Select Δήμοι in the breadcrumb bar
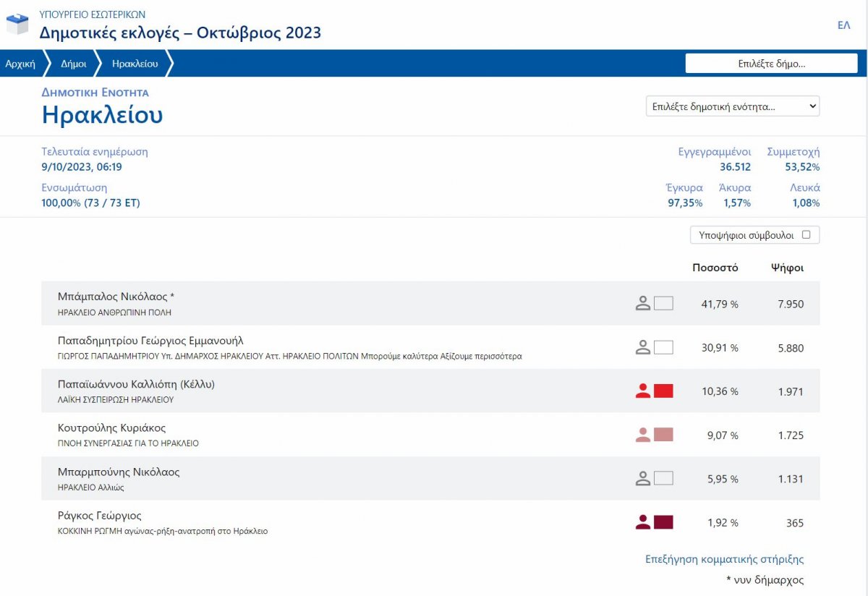 (x=74, y=64)
